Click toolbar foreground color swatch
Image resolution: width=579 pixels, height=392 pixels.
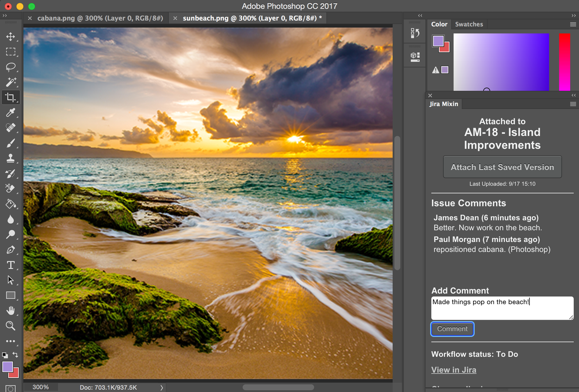7,367
